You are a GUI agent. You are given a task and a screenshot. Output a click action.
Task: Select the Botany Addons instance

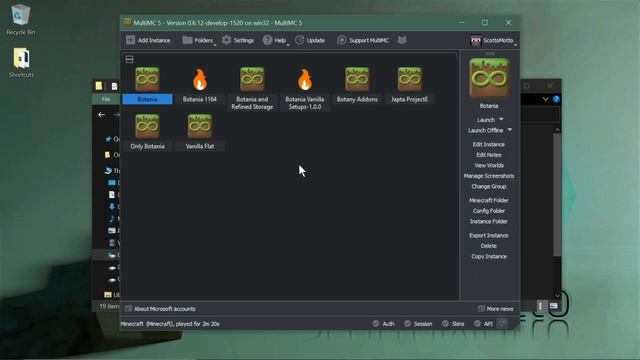pyautogui.click(x=357, y=85)
